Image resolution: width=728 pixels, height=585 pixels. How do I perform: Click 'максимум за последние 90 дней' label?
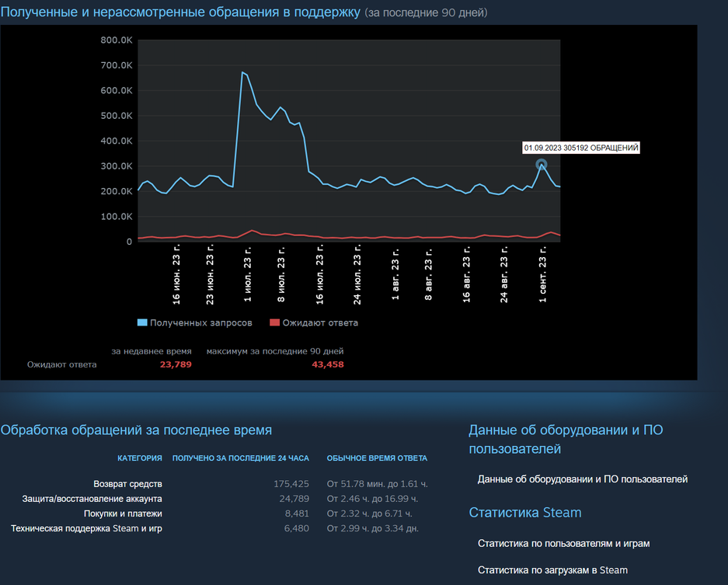coord(275,351)
